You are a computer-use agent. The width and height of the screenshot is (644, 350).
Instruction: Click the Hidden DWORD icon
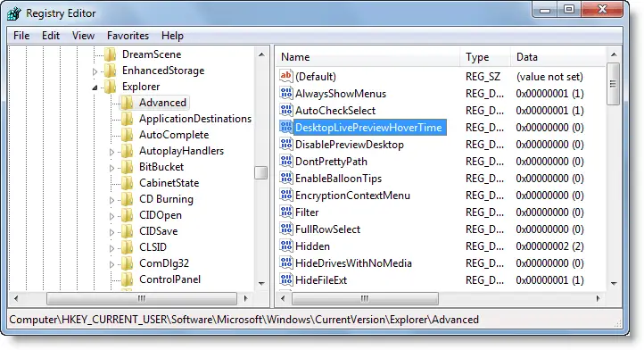coord(285,246)
